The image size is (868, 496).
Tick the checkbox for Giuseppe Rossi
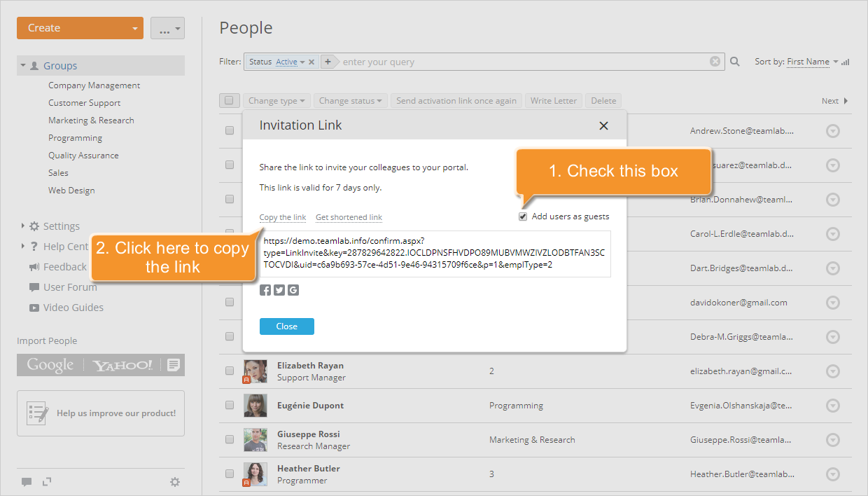click(x=230, y=439)
